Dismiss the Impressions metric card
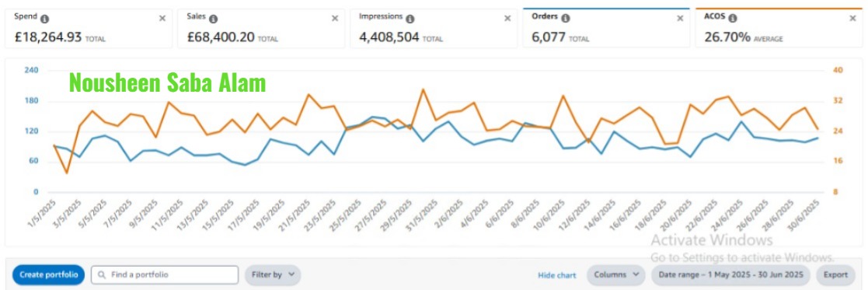Image resolution: width=868 pixels, height=290 pixels. coord(507,18)
